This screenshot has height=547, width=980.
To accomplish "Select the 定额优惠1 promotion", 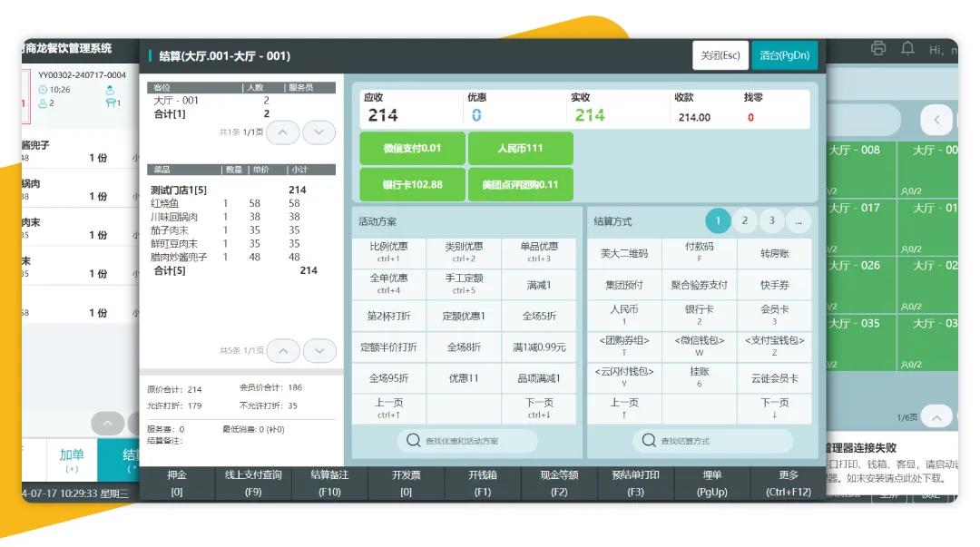I will coord(464,316).
